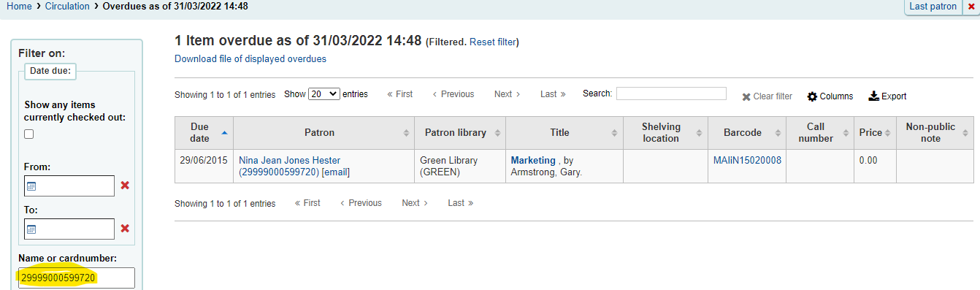
Task: Clear the From date with red X
Action: (x=125, y=186)
